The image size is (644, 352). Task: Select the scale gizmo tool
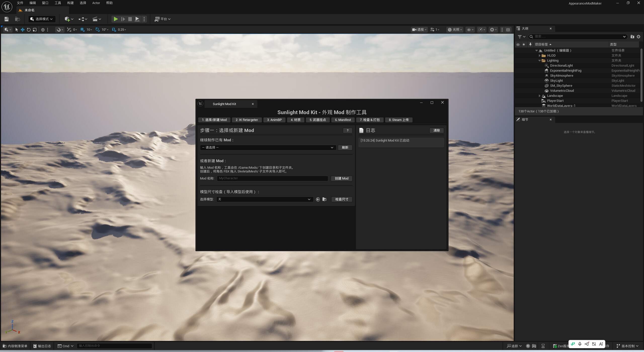pyautogui.click(x=35, y=30)
